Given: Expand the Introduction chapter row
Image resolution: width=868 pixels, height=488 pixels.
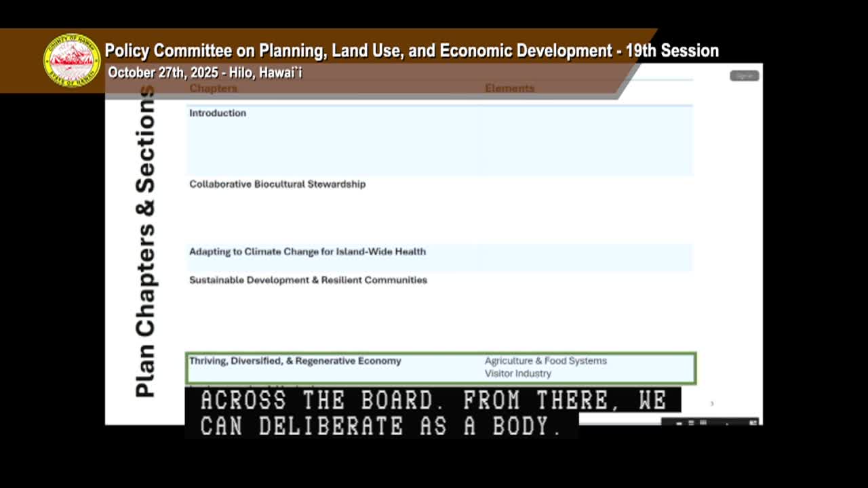Looking at the screenshot, I should (x=218, y=113).
